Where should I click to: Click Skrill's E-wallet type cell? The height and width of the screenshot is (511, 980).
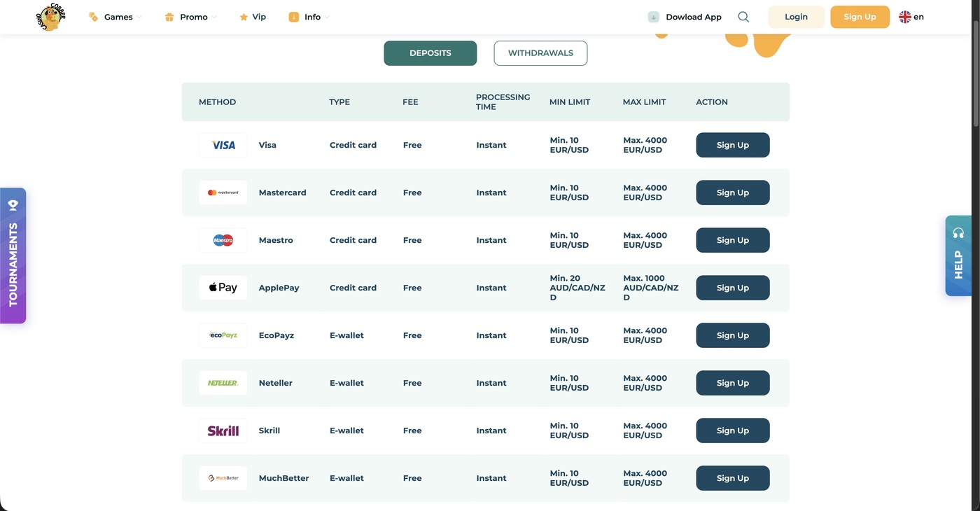click(x=347, y=430)
